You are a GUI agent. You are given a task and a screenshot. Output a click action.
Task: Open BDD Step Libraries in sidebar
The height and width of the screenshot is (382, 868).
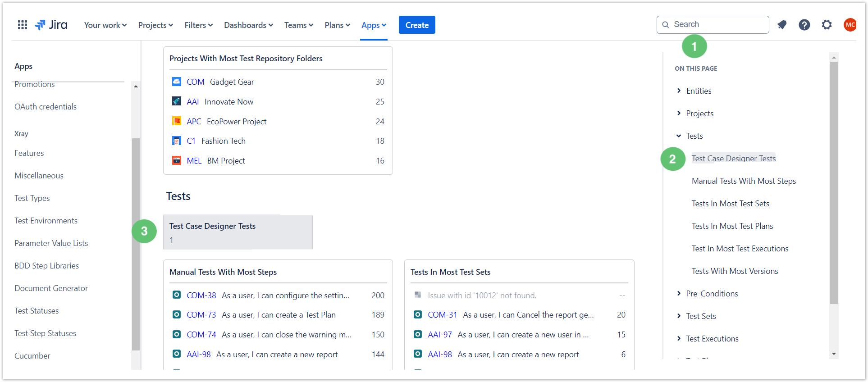pos(46,266)
